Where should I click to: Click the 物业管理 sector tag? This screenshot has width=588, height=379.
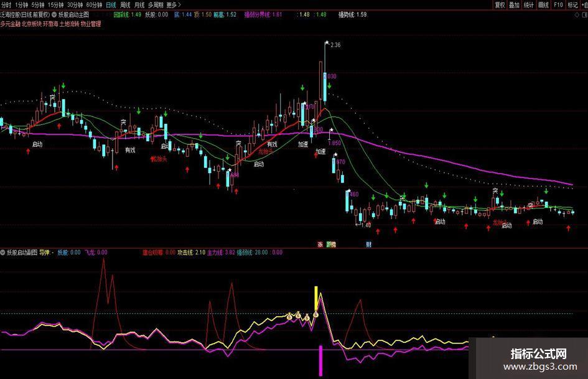point(91,24)
